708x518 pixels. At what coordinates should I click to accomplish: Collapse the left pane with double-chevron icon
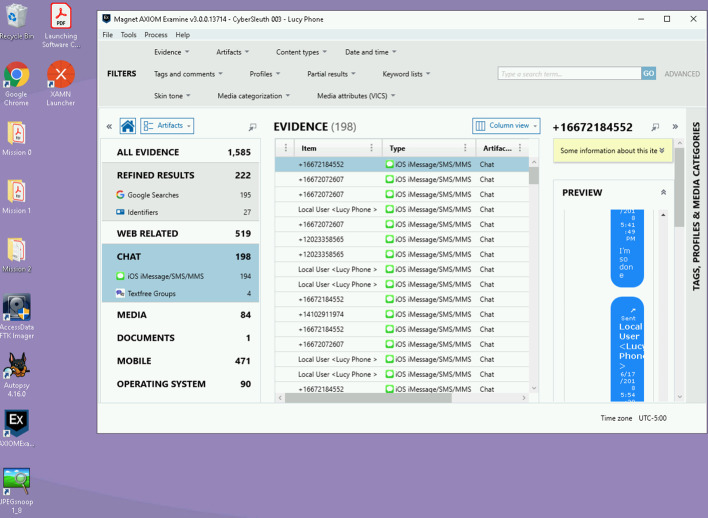point(109,127)
